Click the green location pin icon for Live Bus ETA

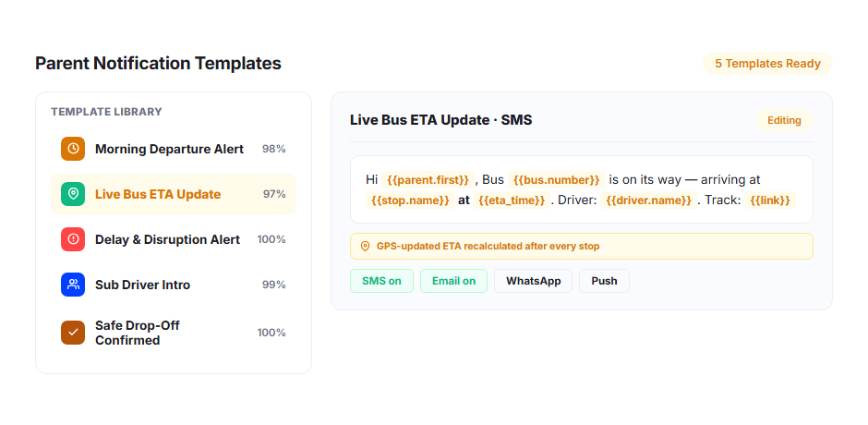coord(73,194)
